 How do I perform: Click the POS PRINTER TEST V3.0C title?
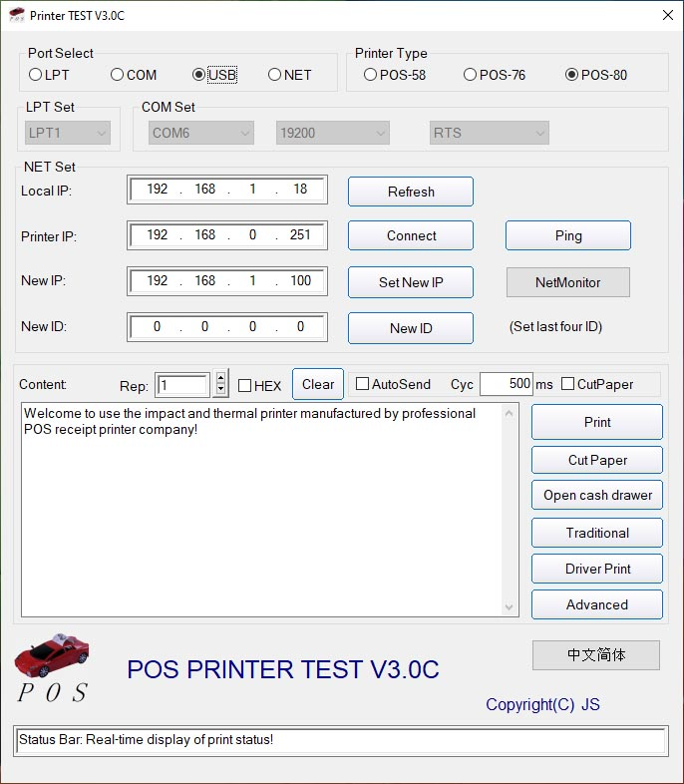click(x=283, y=669)
